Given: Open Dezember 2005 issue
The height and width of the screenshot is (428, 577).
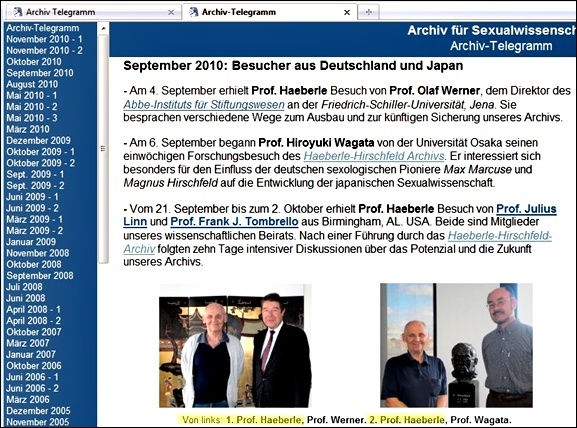Looking at the screenshot, I should click(x=38, y=411).
